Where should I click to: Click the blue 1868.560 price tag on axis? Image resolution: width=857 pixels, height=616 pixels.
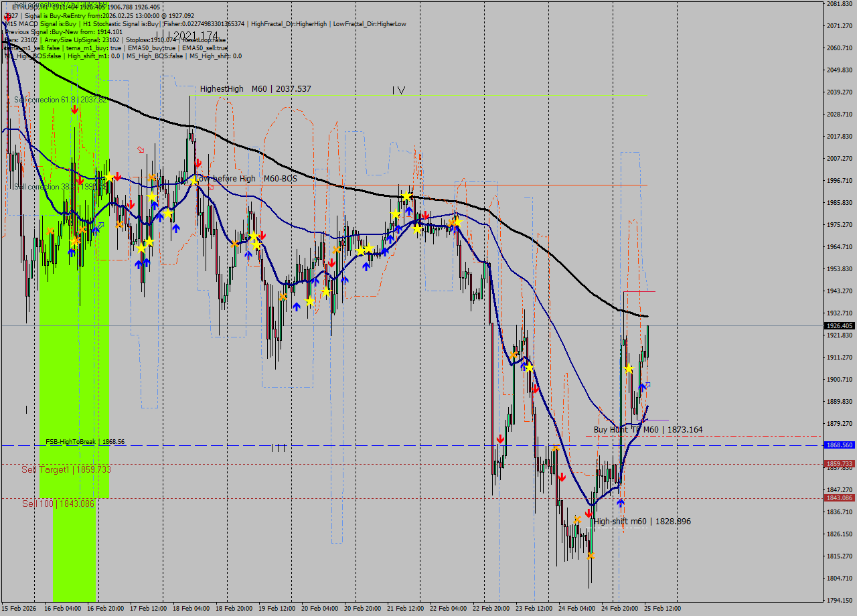click(x=840, y=445)
